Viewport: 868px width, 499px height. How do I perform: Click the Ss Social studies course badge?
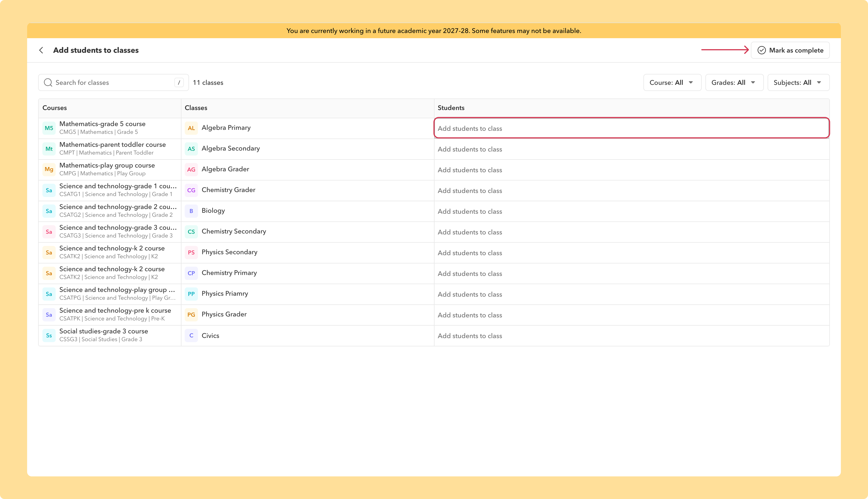[x=49, y=336]
